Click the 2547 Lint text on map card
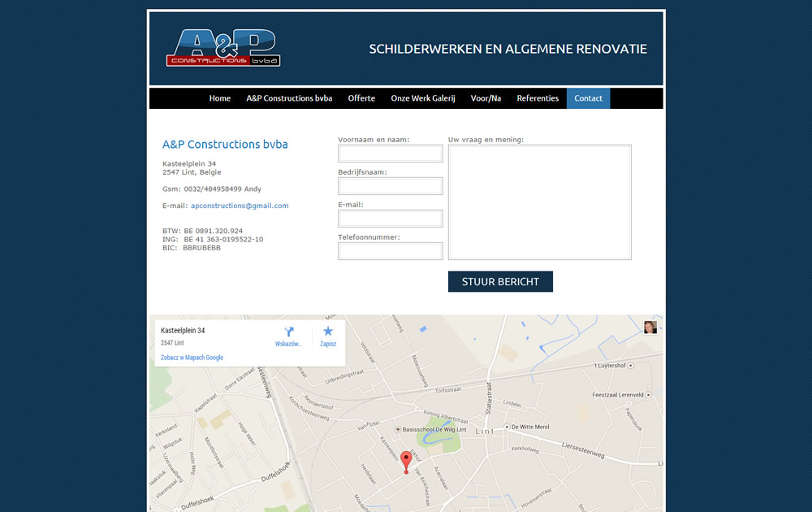This screenshot has width=812, height=512. click(172, 343)
